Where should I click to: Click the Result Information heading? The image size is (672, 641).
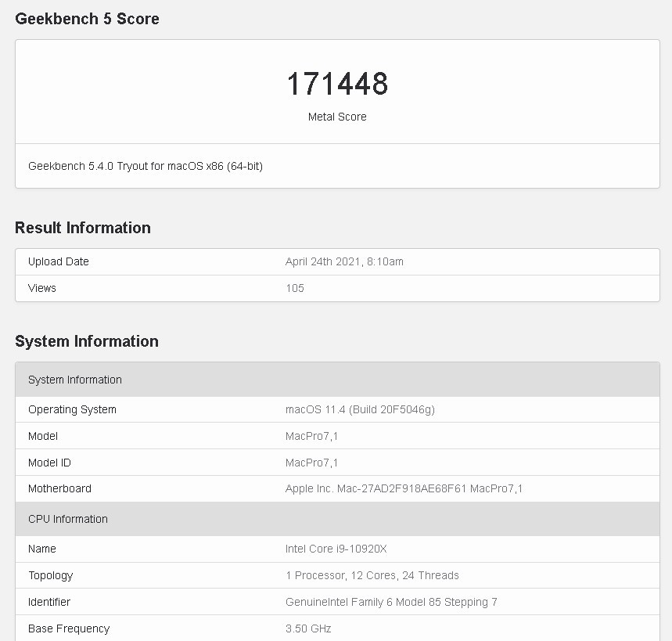83,228
